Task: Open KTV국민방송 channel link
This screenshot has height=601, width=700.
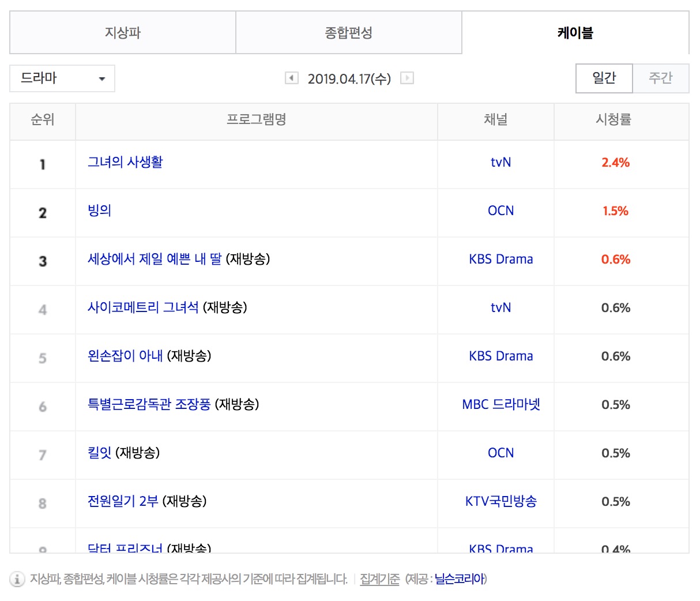Action: (x=501, y=501)
